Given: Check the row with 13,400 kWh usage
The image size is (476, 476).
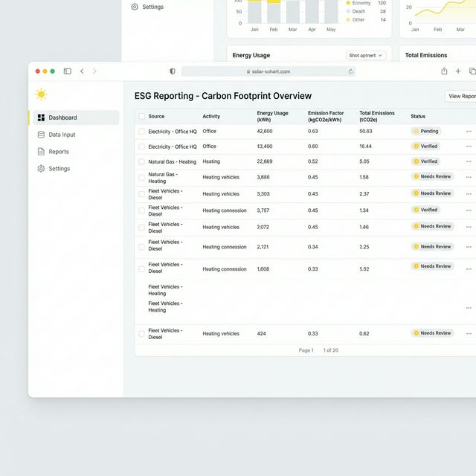Looking at the screenshot, I should (x=141, y=147).
